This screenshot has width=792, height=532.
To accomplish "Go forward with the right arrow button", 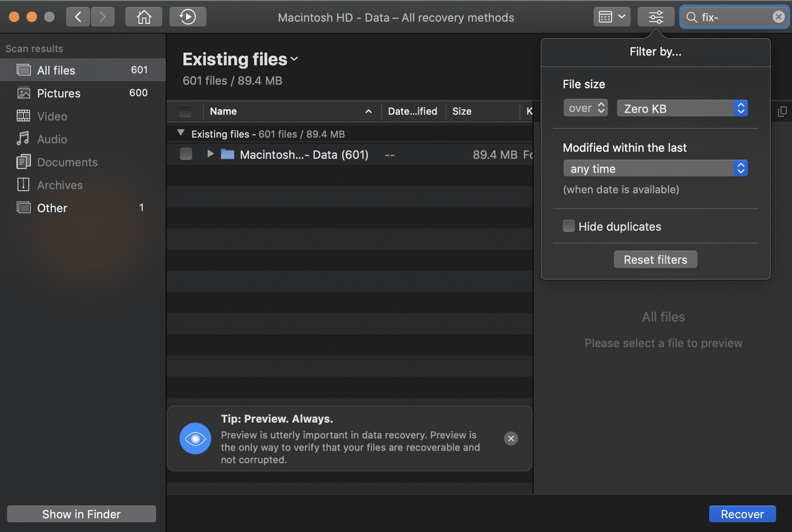I will 102,17.
